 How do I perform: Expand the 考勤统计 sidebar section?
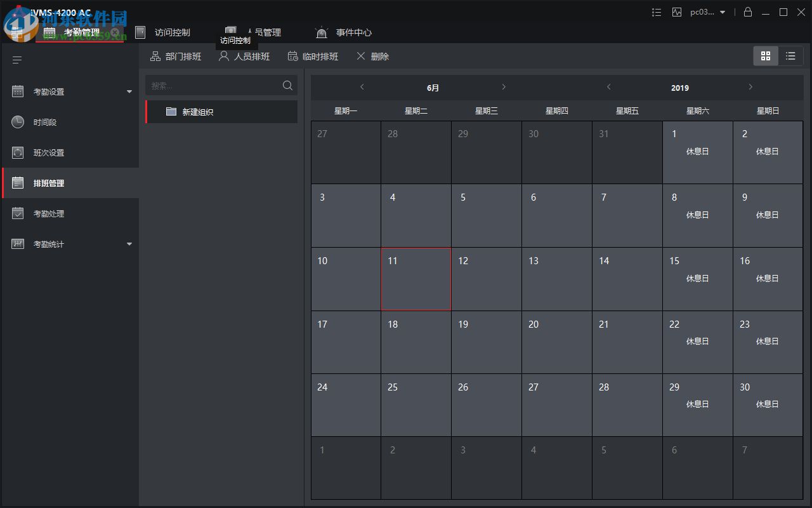(70, 244)
